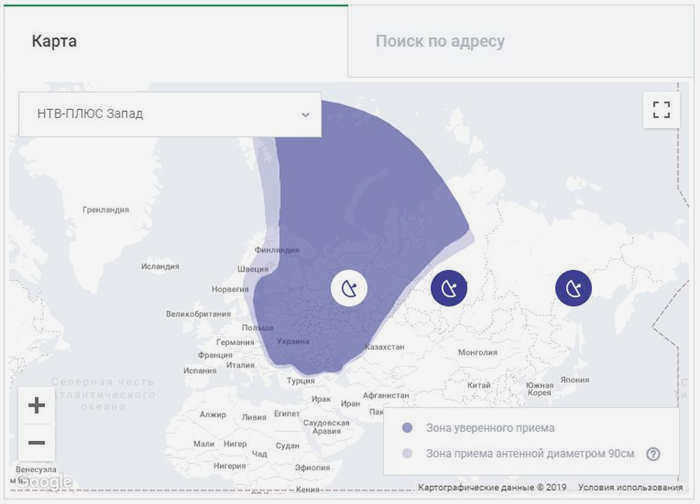Click the Италия map label
This screenshot has width=700, height=504.
(x=240, y=365)
